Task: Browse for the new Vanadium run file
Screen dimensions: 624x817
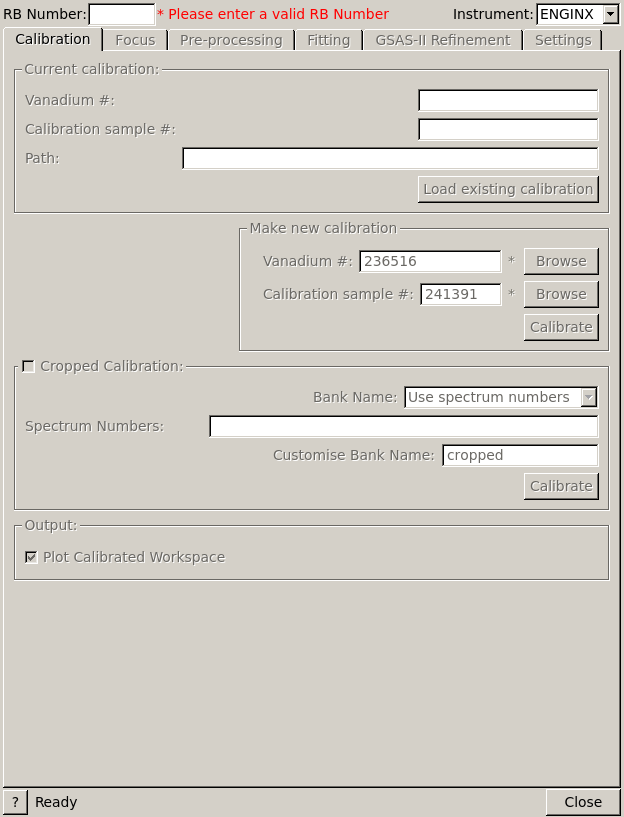Action: click(561, 261)
